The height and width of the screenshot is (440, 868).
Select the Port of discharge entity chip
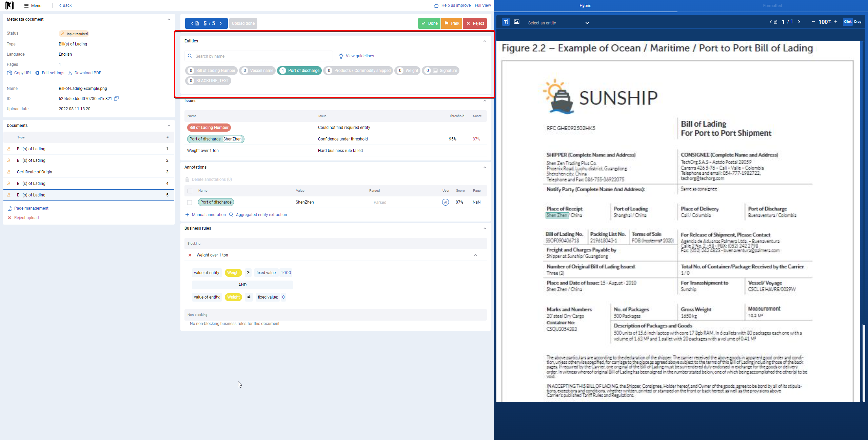299,71
